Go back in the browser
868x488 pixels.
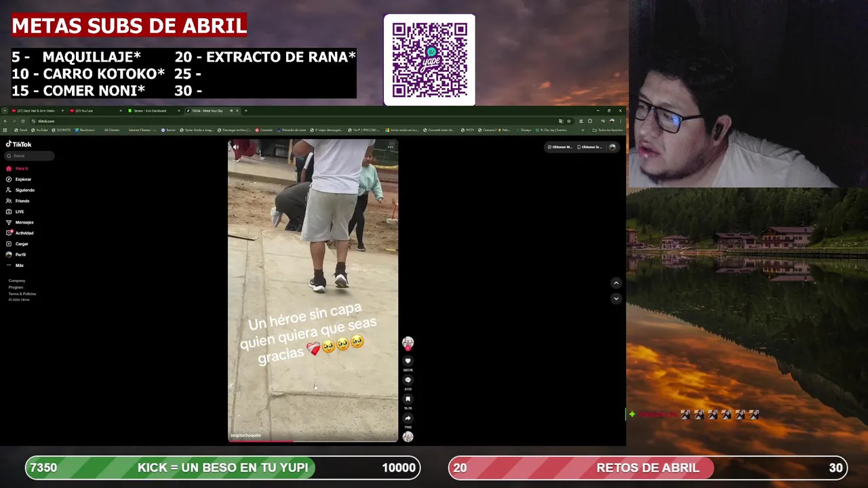(5, 121)
